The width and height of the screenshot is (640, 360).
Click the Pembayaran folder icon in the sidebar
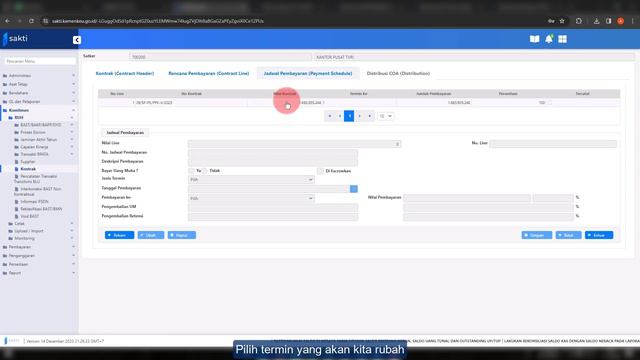point(5,247)
